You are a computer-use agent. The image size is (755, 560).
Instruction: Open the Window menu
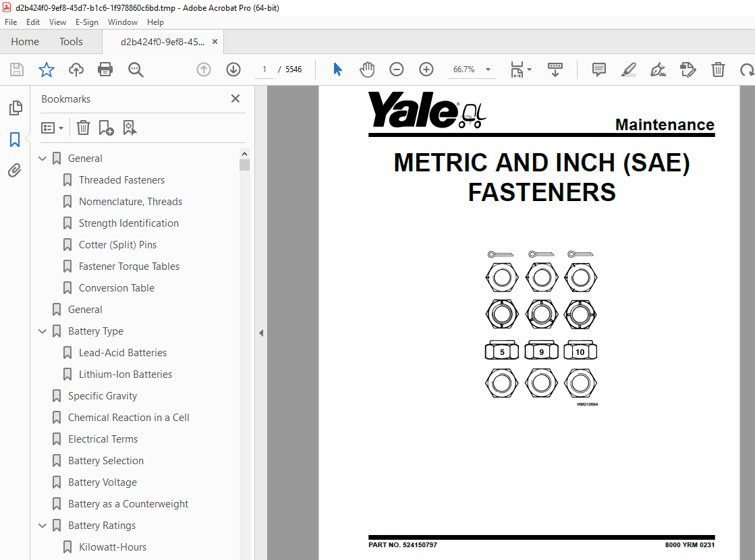point(122,22)
